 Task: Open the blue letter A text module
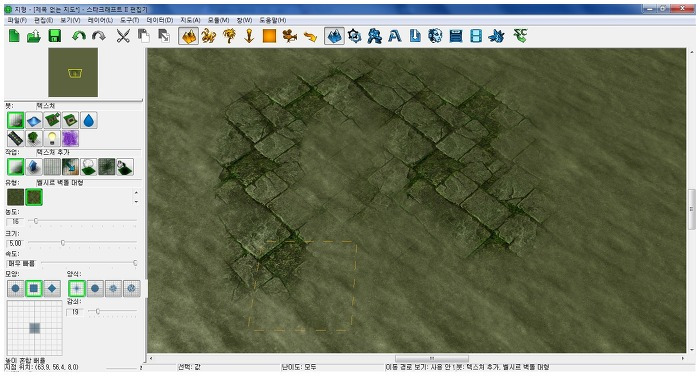pos(395,36)
